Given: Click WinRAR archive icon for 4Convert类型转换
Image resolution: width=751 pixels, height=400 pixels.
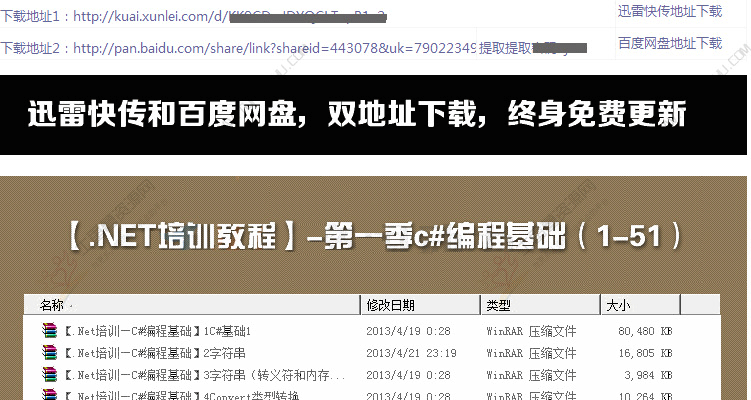Looking at the screenshot, I should click(x=49, y=395).
